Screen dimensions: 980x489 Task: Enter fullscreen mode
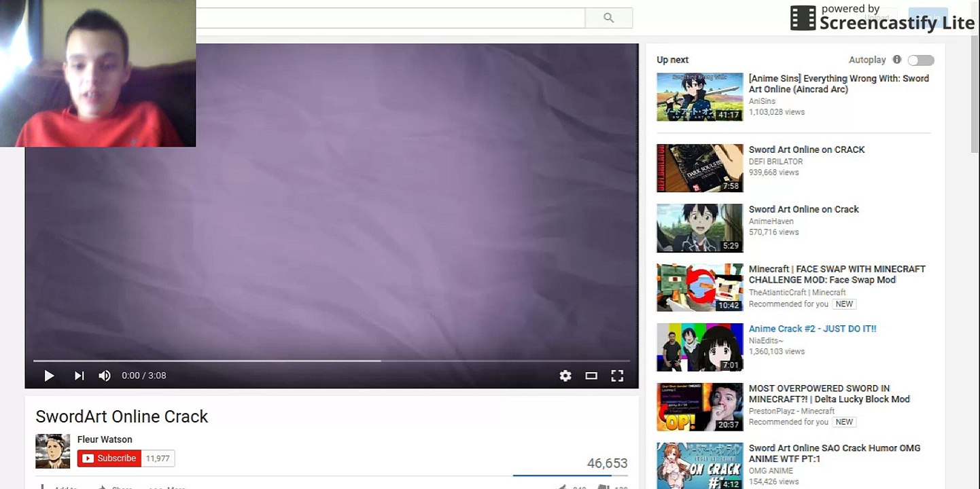click(x=617, y=376)
